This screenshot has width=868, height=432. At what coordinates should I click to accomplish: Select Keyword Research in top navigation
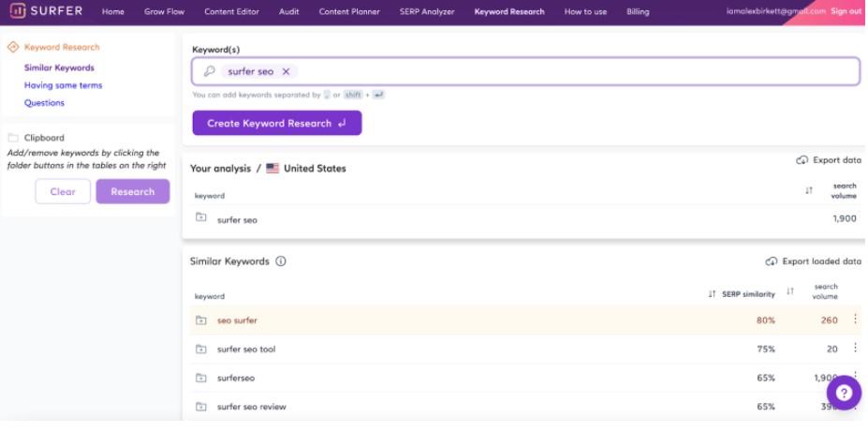(509, 11)
